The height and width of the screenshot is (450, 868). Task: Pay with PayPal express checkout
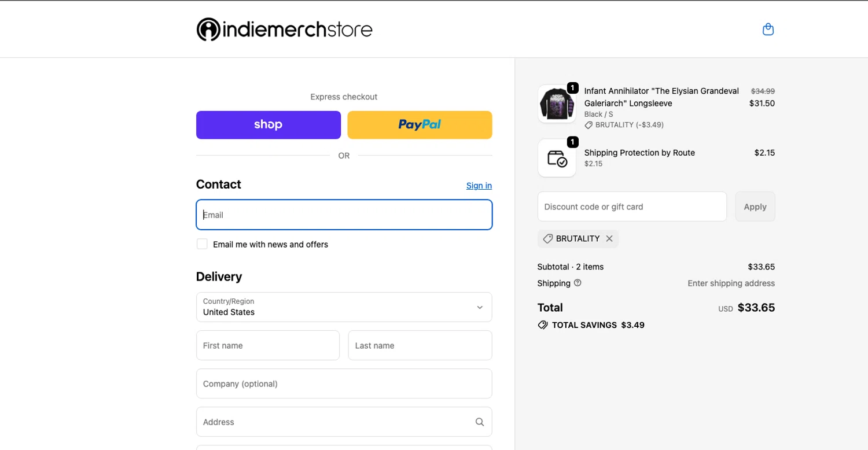tap(420, 125)
